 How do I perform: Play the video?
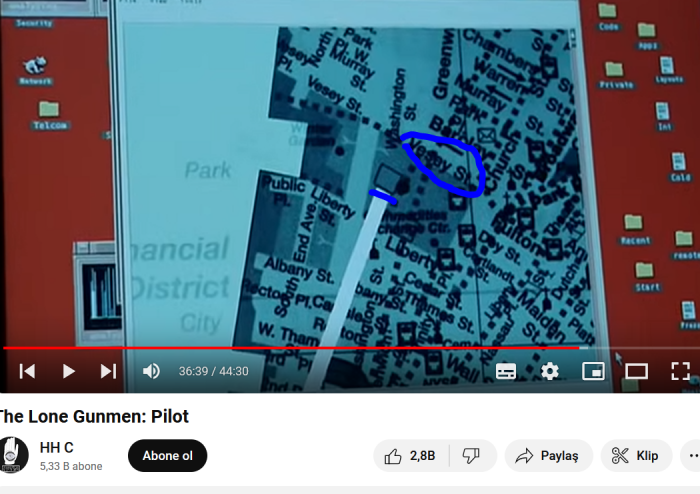[68, 371]
